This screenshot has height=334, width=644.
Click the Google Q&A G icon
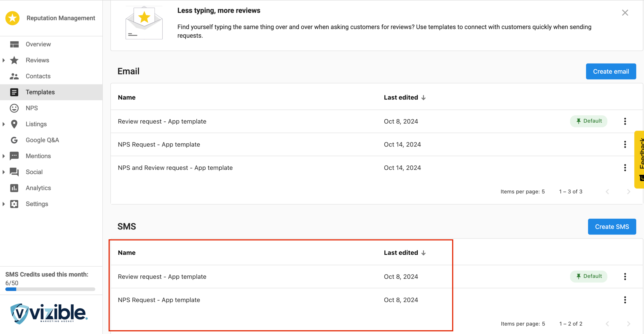[14, 140]
